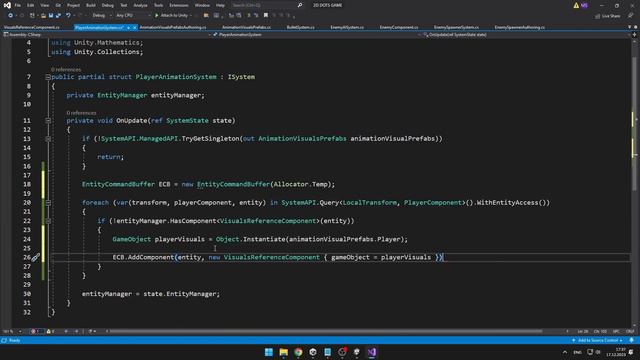Open Google Chrome from taskbar

coord(298,352)
